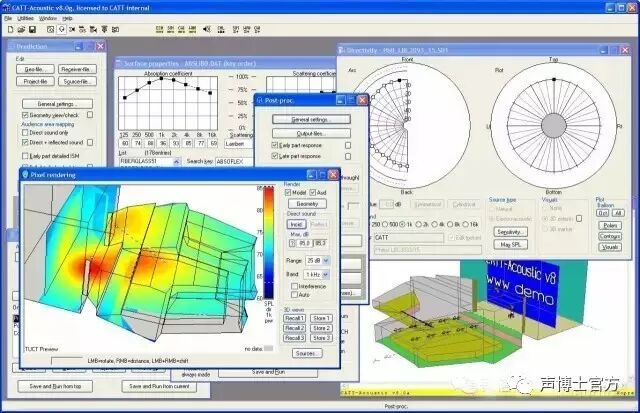Click the FIBERGLASS31 list scroll arrow
640x413 pixels.
click(x=177, y=162)
